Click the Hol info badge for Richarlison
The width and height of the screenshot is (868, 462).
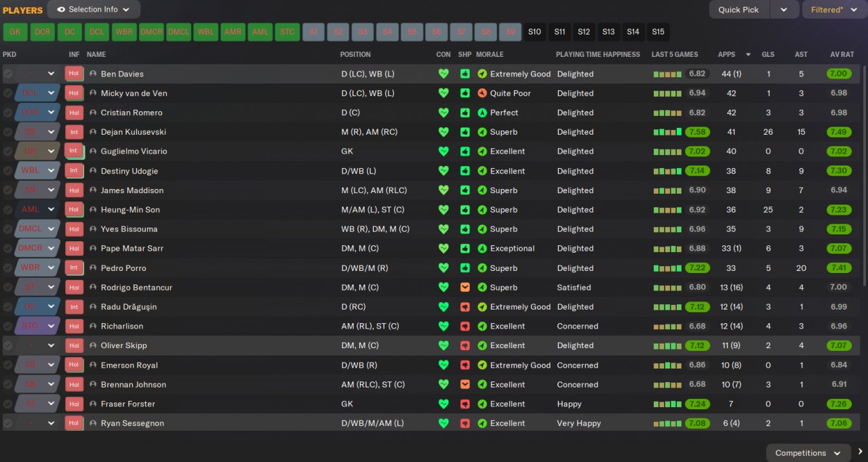click(74, 326)
